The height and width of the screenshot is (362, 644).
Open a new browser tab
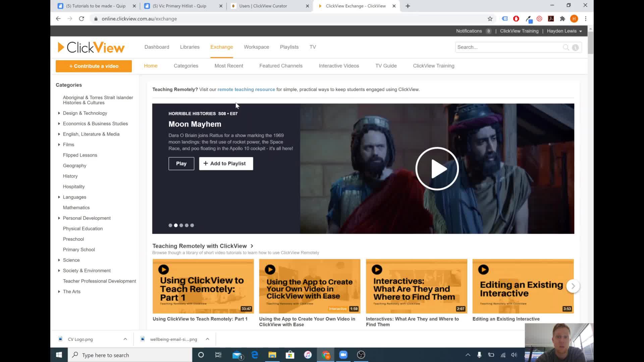point(408,6)
